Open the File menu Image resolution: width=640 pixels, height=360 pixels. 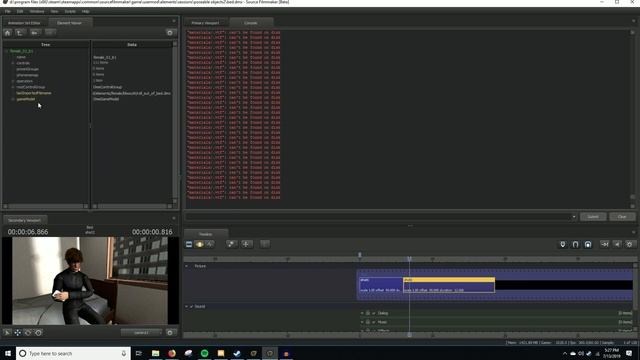[x=8, y=11]
